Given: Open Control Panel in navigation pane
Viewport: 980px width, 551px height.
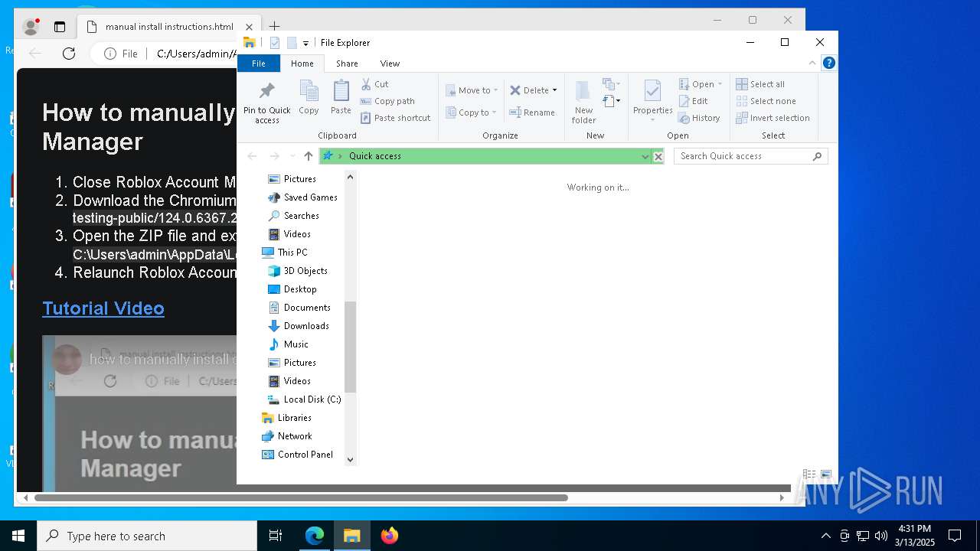Looking at the screenshot, I should tap(297, 455).
